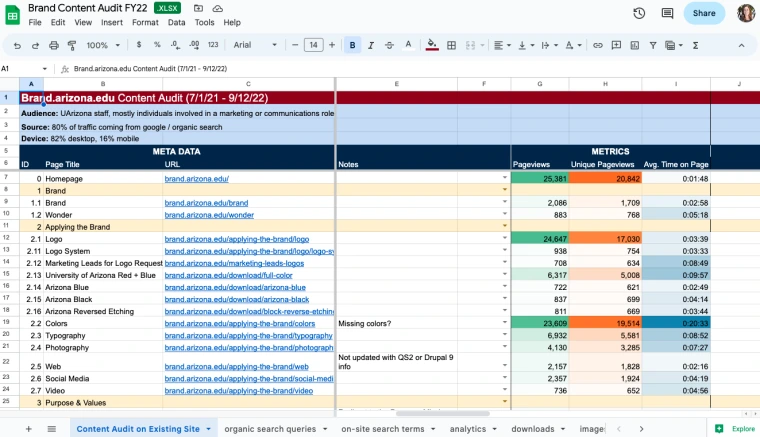760x437 pixels.
Task: Open Google Sheets home icon
Action: [x=13, y=15]
